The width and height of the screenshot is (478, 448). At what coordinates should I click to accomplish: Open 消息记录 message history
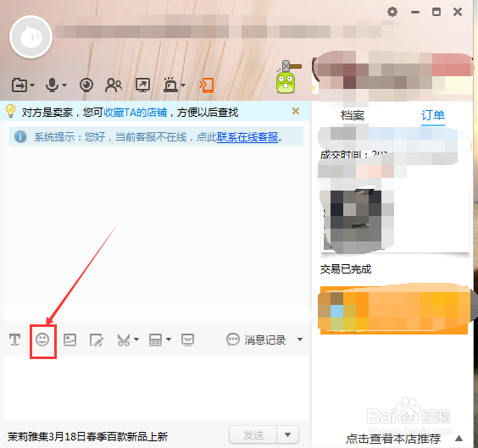256,340
